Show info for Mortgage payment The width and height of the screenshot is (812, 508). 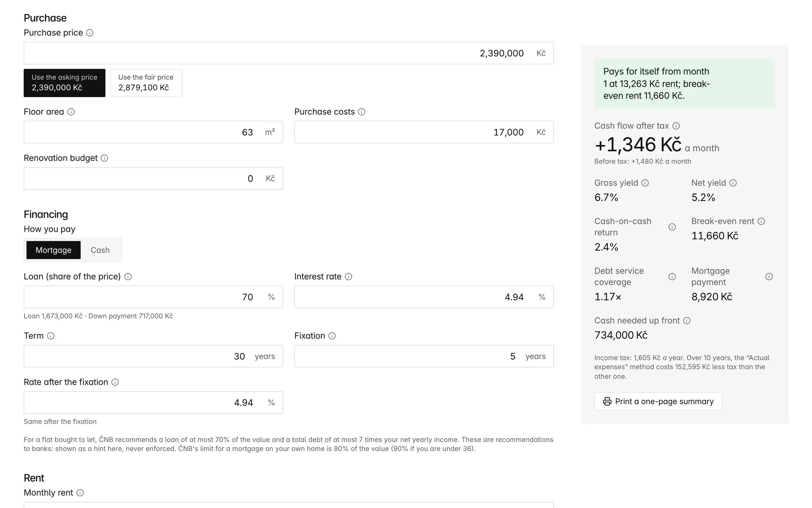tap(769, 277)
